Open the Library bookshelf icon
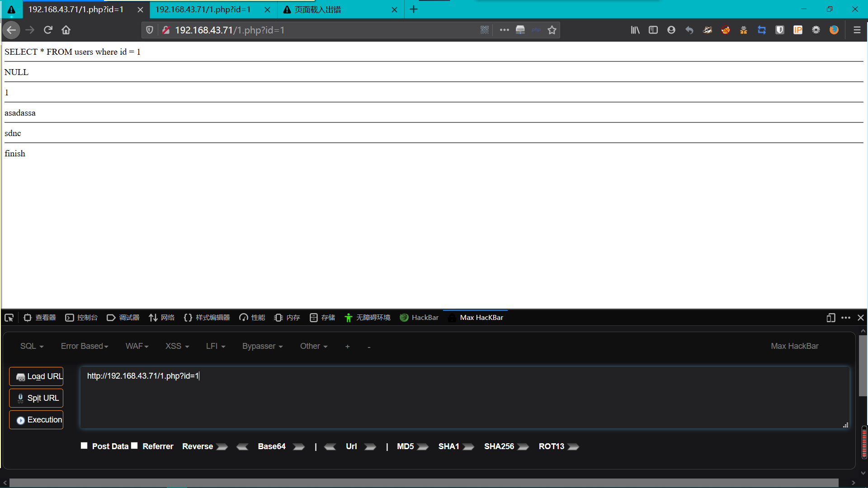This screenshot has width=868, height=488. [x=635, y=30]
